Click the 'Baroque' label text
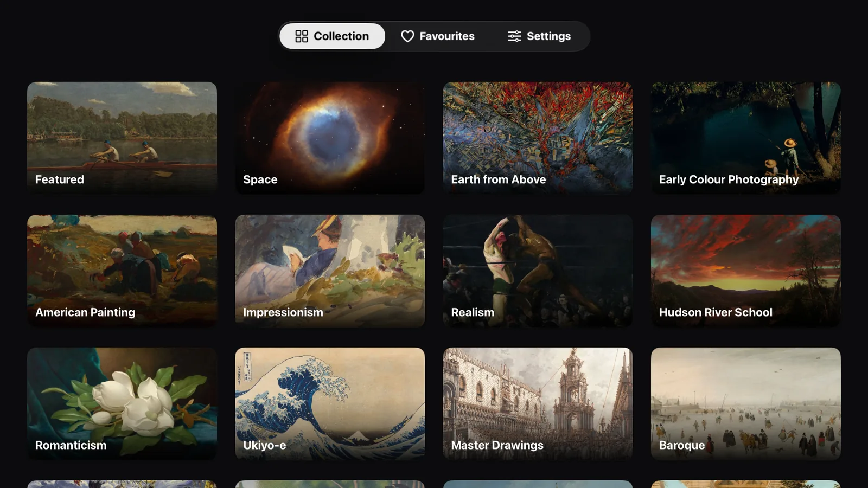This screenshot has height=488, width=868. pos(682,446)
